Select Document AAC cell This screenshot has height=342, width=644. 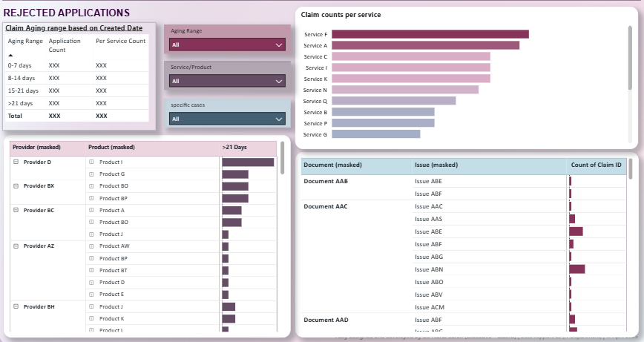326,206
